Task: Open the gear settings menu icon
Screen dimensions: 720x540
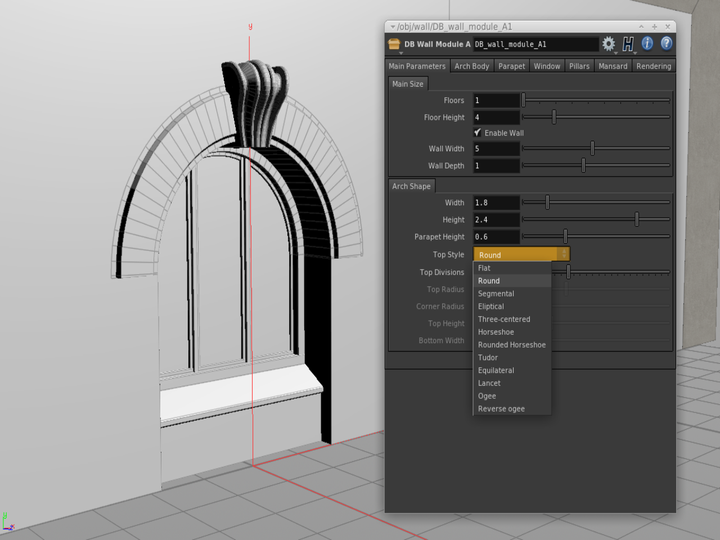Action: pos(608,44)
